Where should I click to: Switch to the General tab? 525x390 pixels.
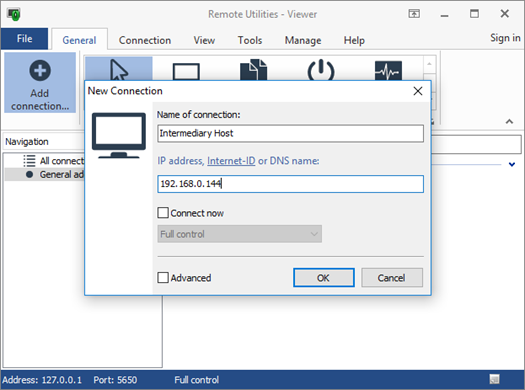[x=79, y=40]
